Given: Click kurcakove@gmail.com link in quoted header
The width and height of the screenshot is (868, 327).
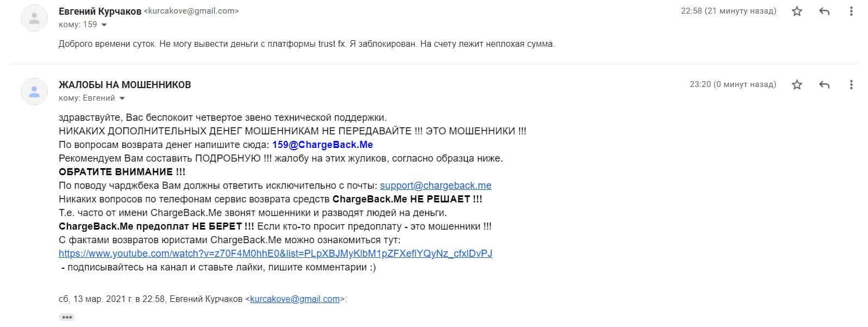Looking at the screenshot, I should point(295,299).
